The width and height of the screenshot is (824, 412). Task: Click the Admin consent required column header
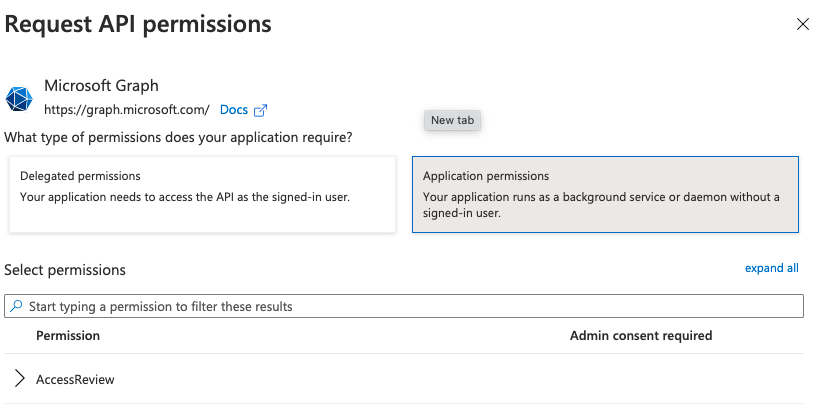coord(641,335)
